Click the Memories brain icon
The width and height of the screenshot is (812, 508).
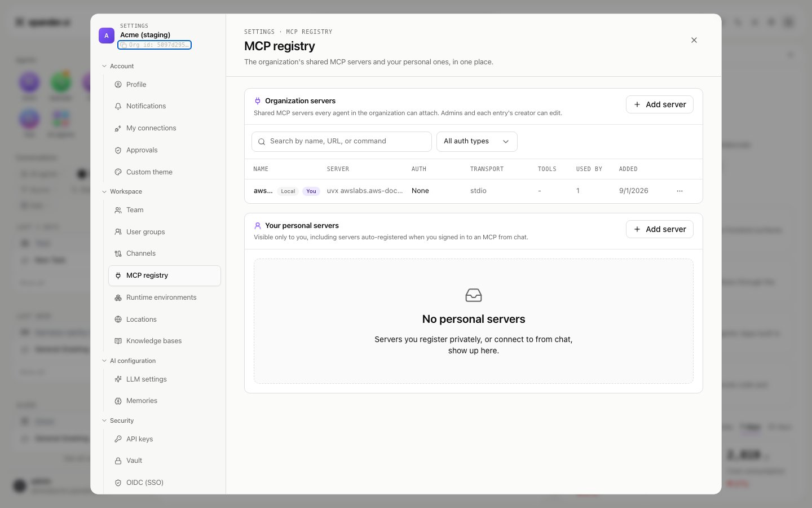pyautogui.click(x=118, y=401)
